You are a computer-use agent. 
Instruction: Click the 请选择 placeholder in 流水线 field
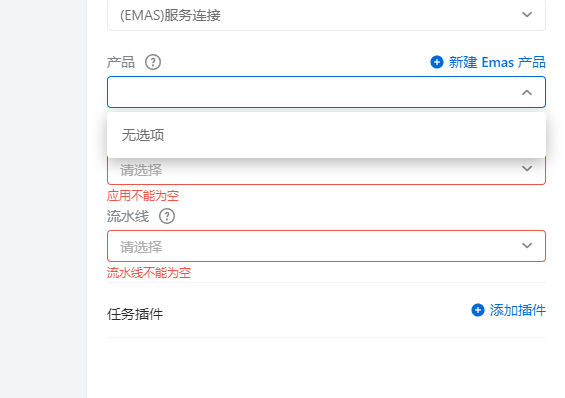click(141, 247)
